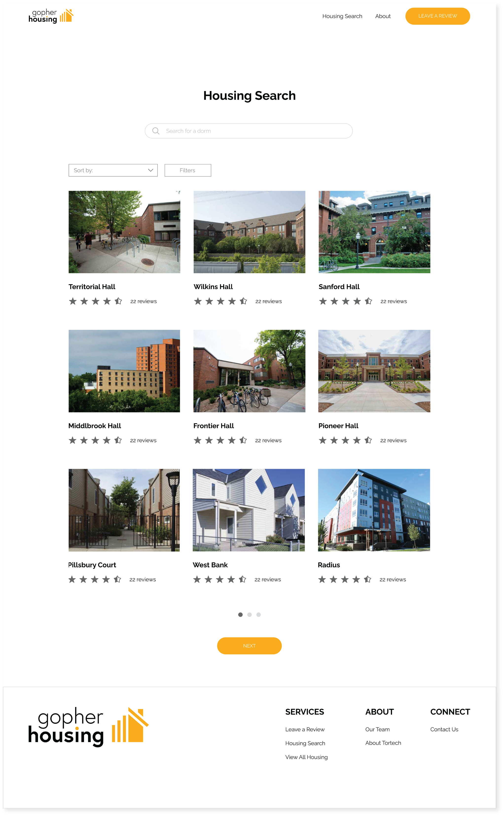Open Housing Search in top navigation
The image size is (504, 816).
coord(342,16)
